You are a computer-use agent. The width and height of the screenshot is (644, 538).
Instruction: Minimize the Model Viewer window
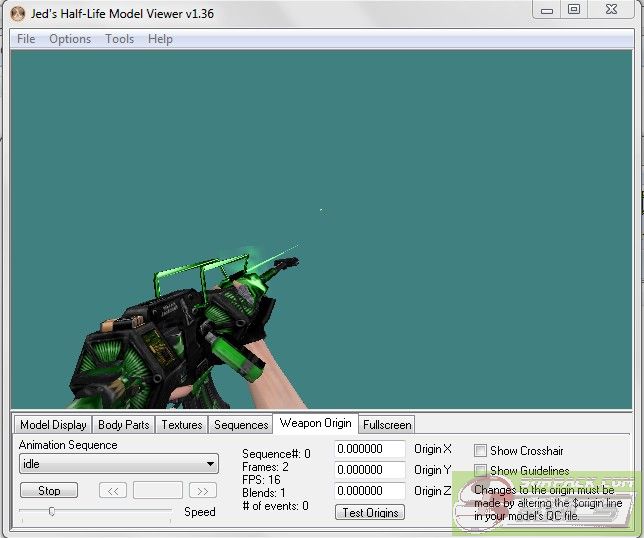click(x=547, y=10)
